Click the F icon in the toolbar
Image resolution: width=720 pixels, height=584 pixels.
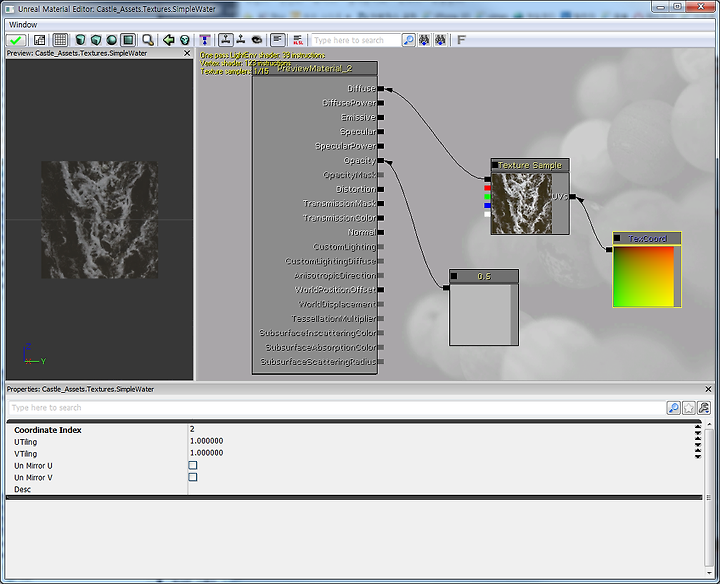(461, 40)
